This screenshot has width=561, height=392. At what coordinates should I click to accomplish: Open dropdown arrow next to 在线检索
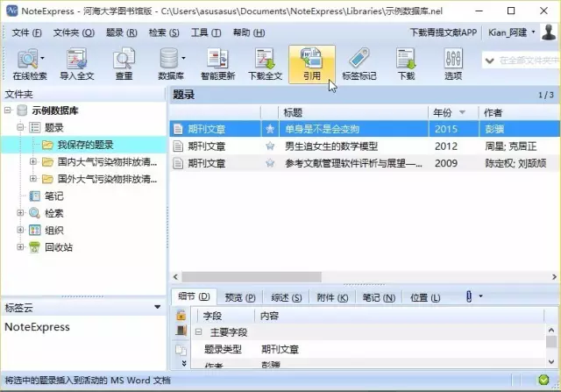[x=43, y=58]
